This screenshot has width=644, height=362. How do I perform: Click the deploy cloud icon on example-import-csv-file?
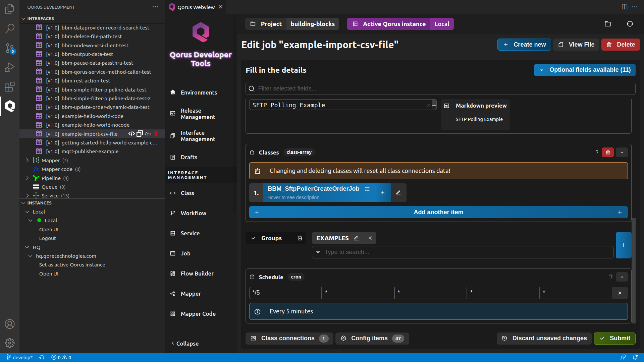click(148, 134)
